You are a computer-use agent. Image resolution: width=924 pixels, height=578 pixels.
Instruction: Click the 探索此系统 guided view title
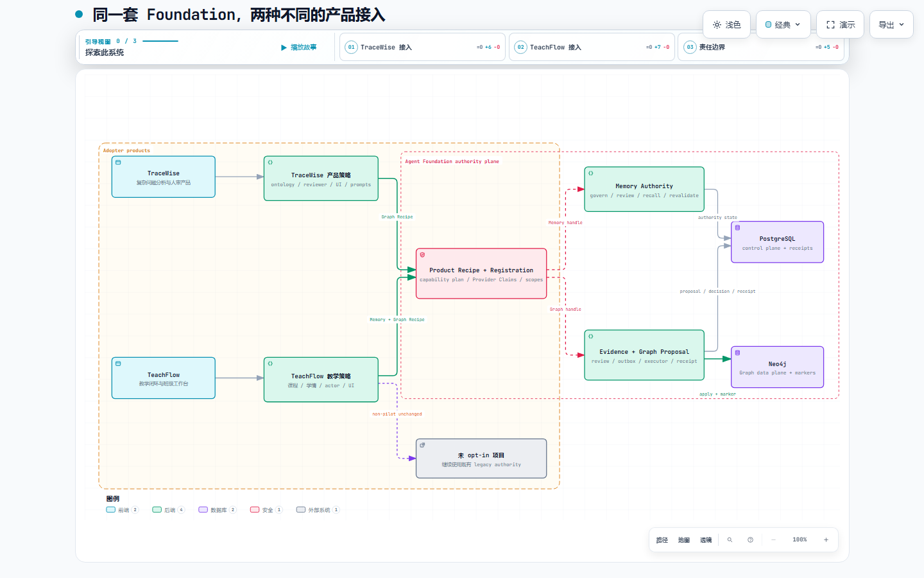click(x=105, y=53)
